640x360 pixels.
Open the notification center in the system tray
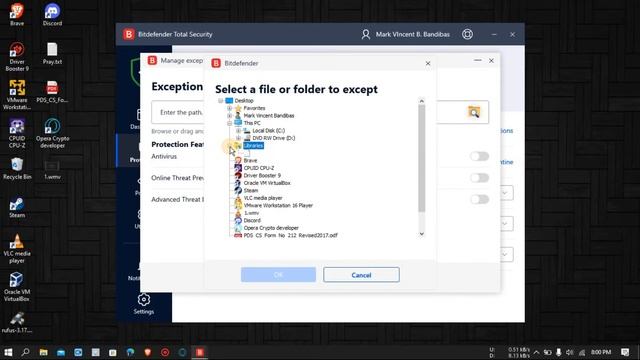[x=625, y=352]
